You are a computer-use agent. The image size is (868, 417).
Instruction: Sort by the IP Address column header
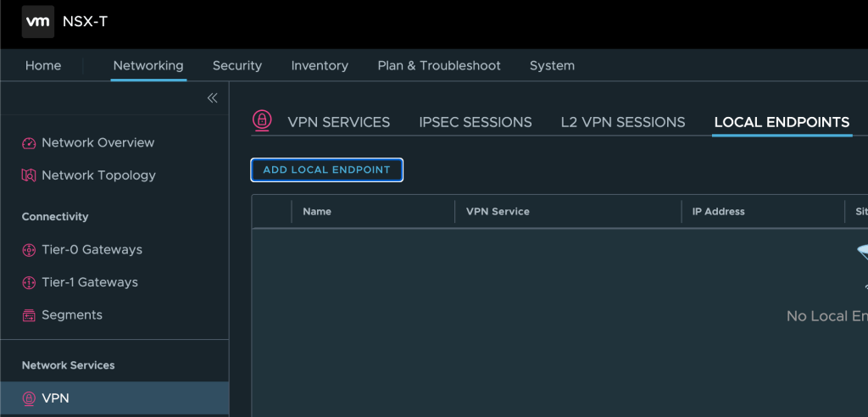(x=718, y=212)
